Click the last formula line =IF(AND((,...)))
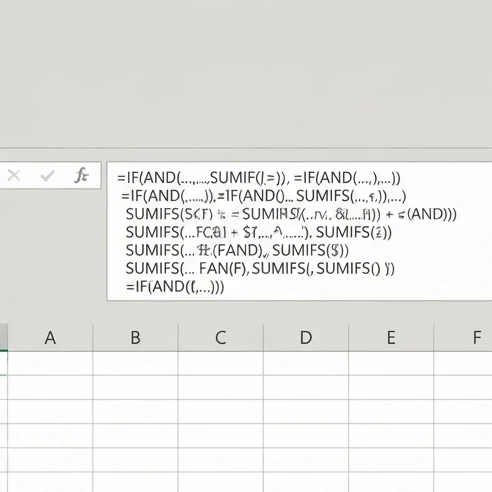 175,287
